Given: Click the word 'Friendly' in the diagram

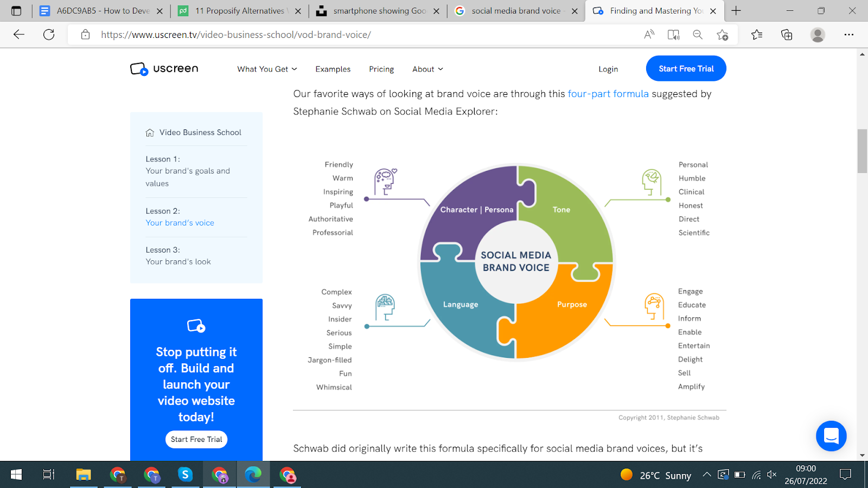Looking at the screenshot, I should (339, 165).
